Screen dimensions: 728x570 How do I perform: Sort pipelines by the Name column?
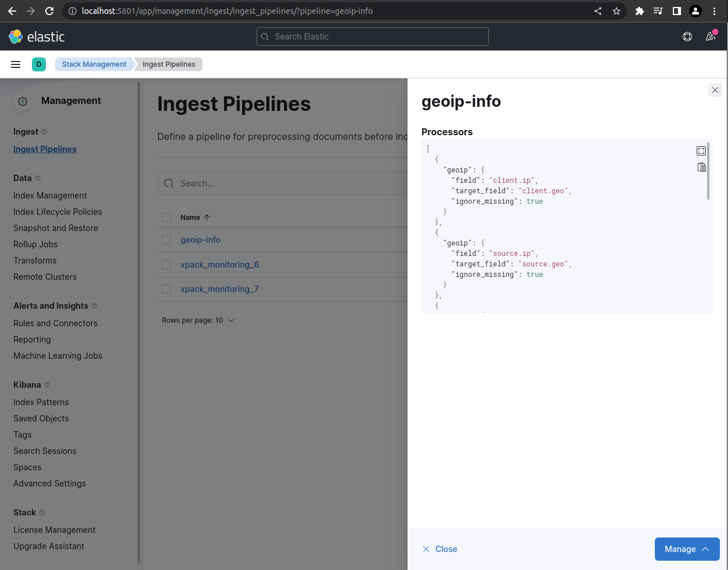(195, 218)
